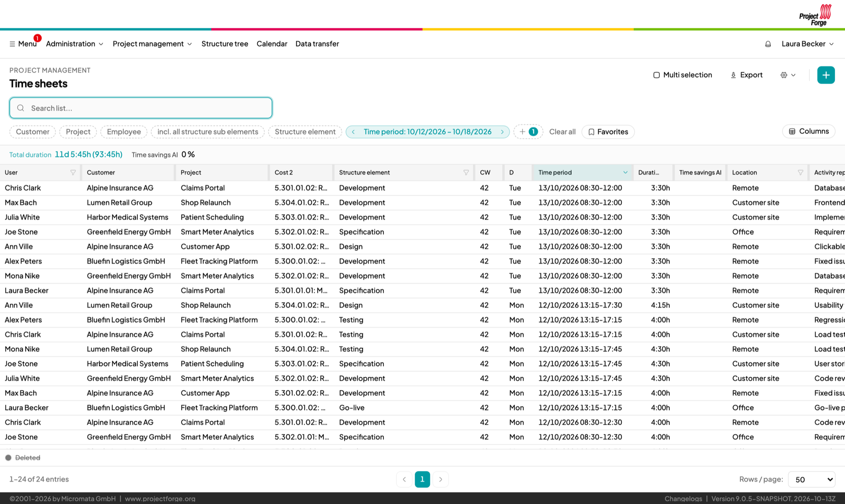Open the www.projectforge.org footer link

[160, 499]
